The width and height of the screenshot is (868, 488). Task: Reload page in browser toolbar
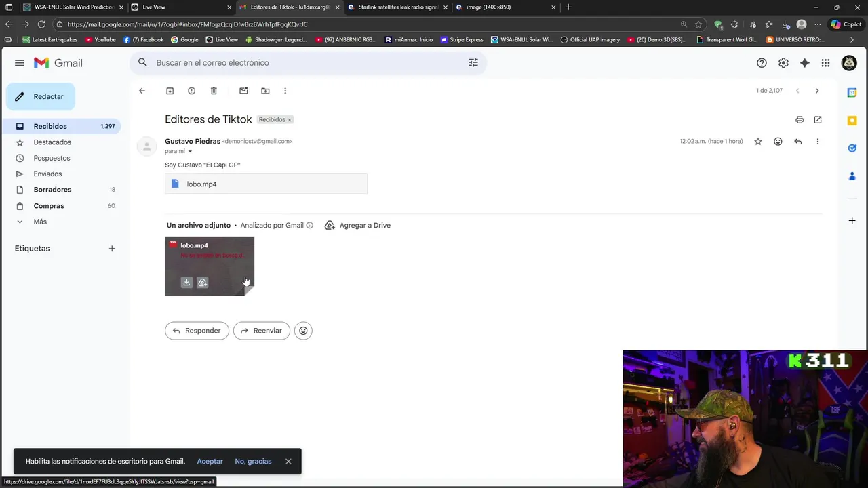click(x=41, y=24)
